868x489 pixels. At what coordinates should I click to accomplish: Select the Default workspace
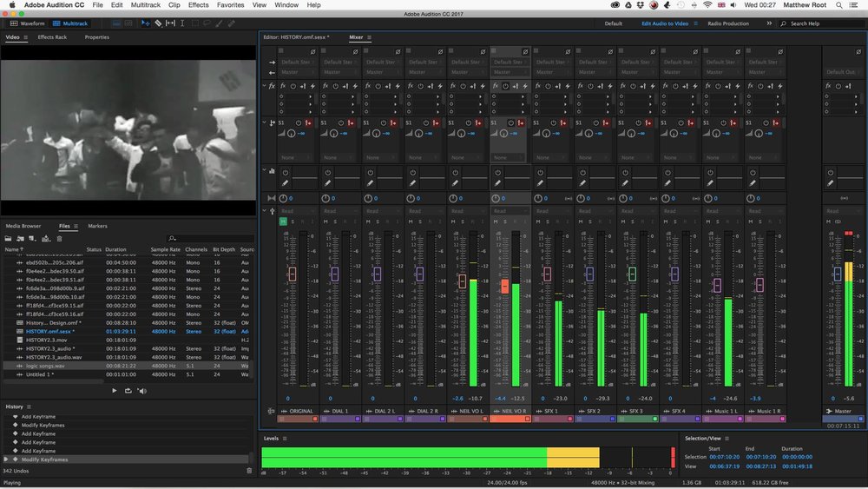614,23
